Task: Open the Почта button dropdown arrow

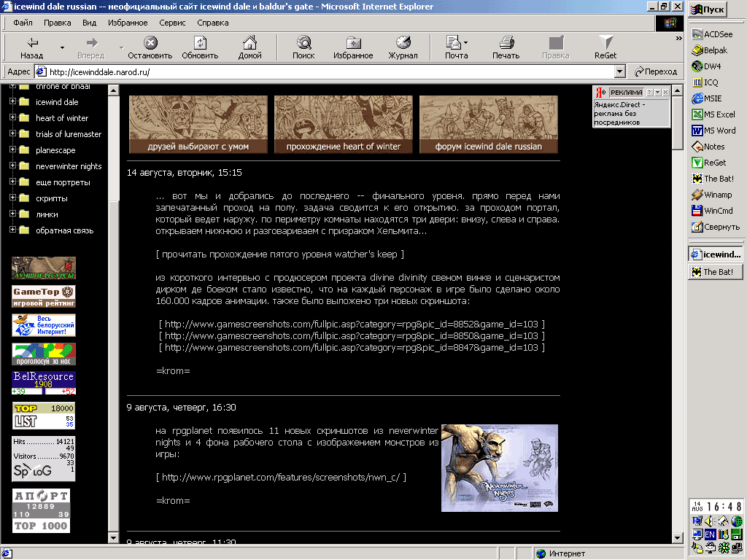Action: [465, 43]
